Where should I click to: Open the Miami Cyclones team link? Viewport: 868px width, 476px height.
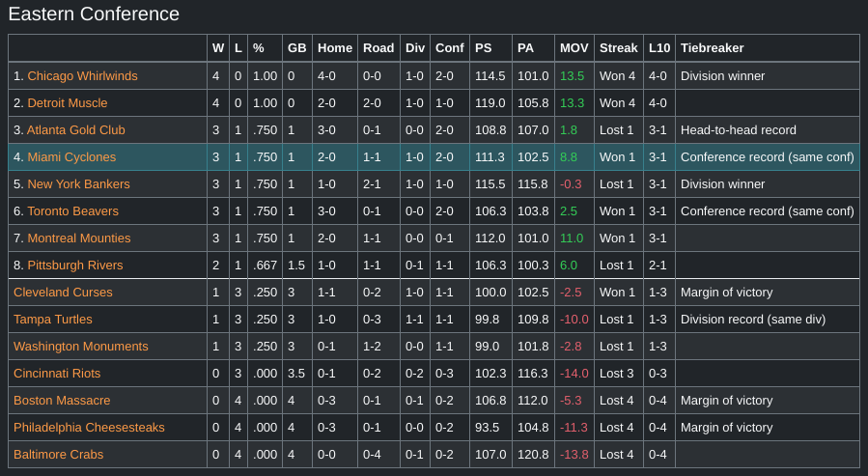click(72, 157)
